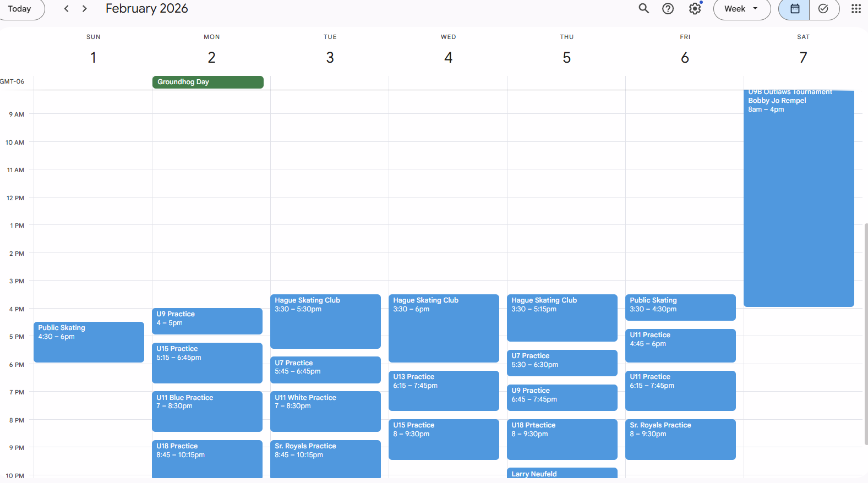Open Monday U9 Practice 4 – 5pm event

tap(207, 321)
